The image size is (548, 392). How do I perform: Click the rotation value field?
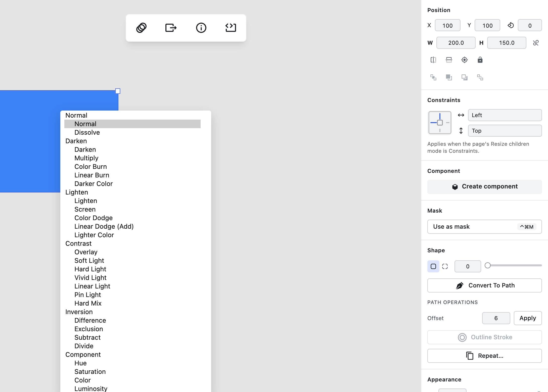pyautogui.click(x=530, y=25)
